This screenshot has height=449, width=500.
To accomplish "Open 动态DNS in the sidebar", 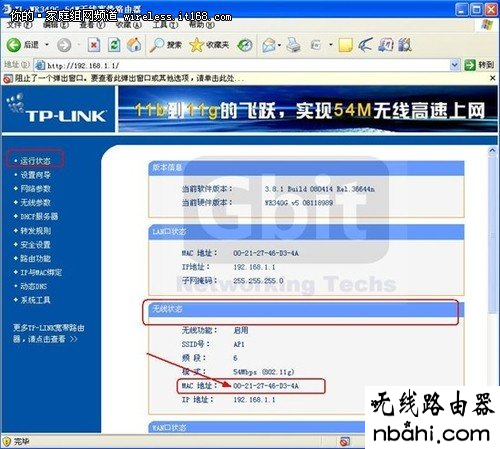I will [x=33, y=286].
